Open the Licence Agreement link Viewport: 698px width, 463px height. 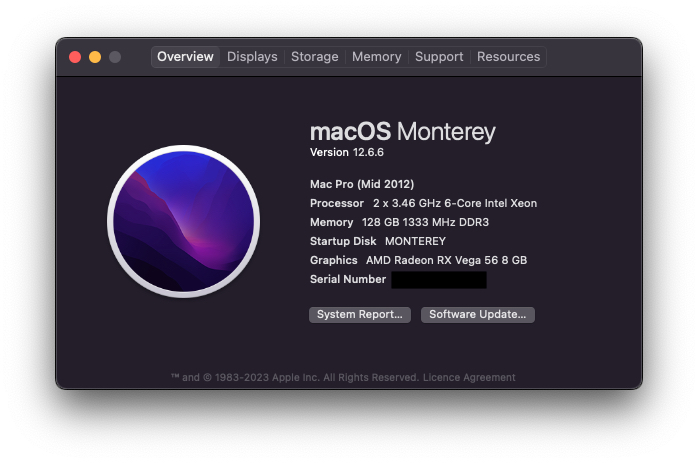coord(469,378)
